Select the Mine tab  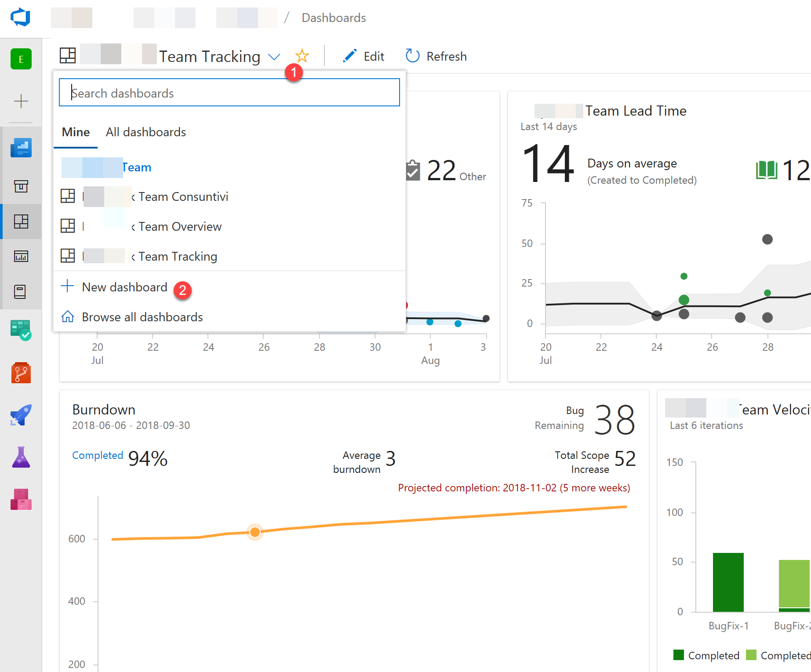(x=76, y=132)
